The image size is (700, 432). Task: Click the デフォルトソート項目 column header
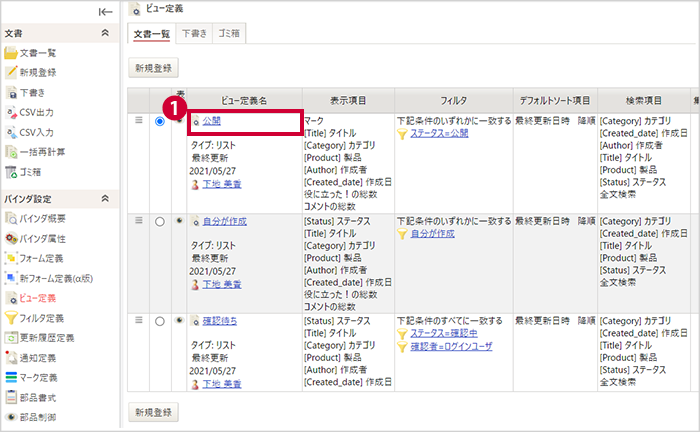coord(555,101)
